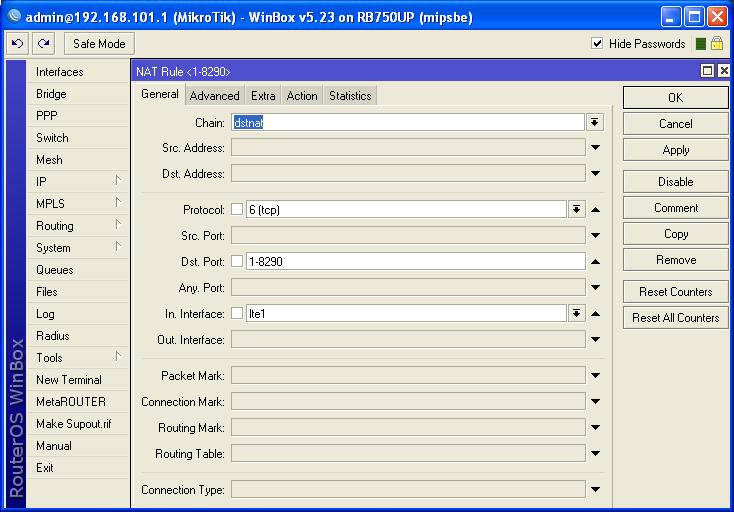The width and height of the screenshot is (734, 512).
Task: Open the MPLS submenu
Action: (x=78, y=204)
